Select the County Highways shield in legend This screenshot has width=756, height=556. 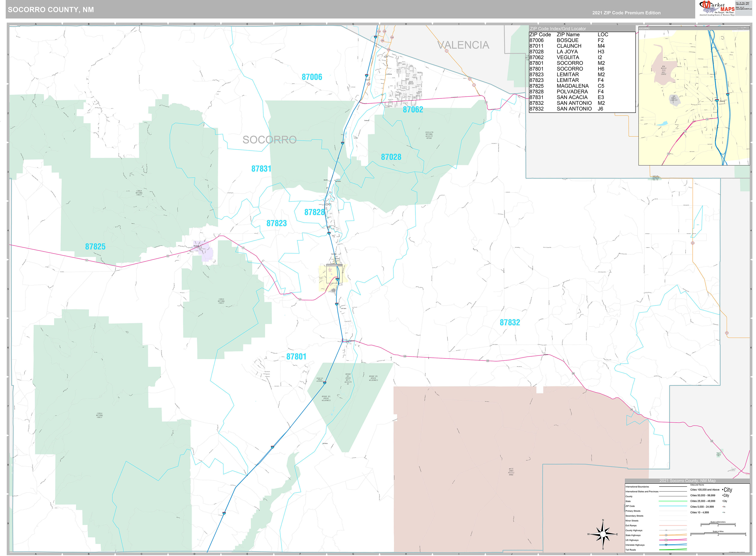point(667,530)
